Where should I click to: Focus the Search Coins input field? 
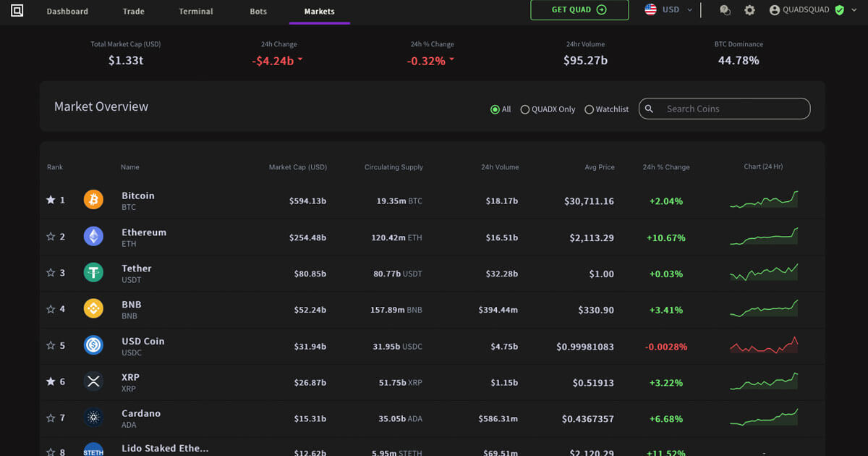coord(724,109)
